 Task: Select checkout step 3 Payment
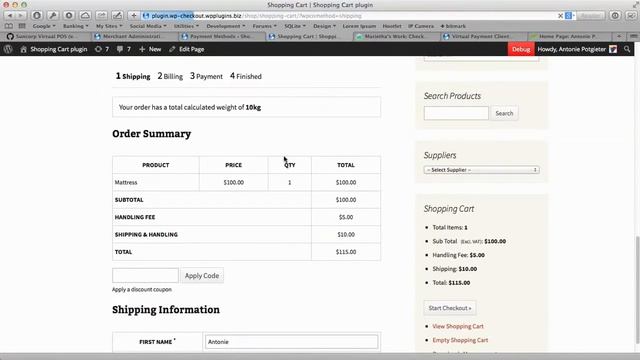(x=206, y=76)
